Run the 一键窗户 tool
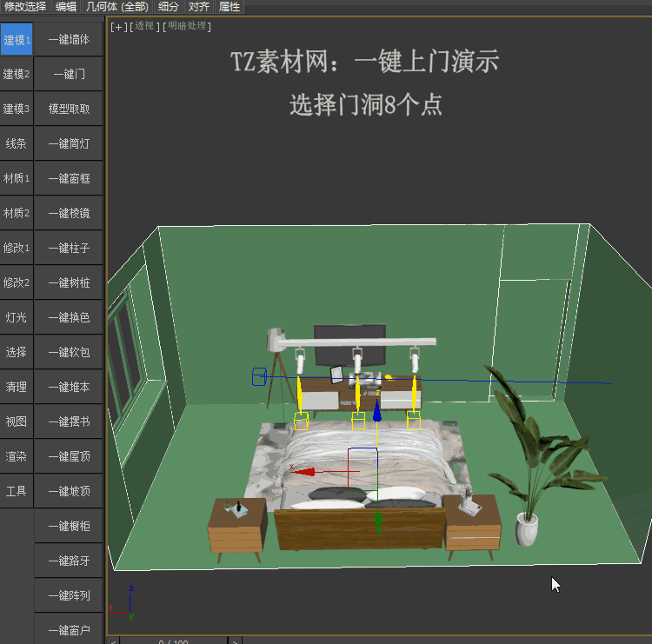652x644 pixels. 69,629
